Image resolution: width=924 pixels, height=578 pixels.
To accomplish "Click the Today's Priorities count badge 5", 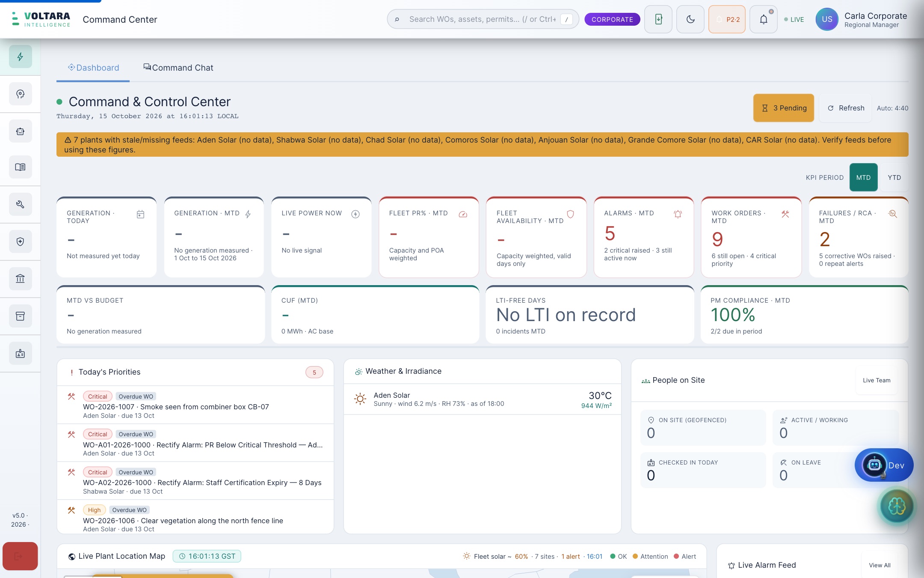I will (x=314, y=372).
